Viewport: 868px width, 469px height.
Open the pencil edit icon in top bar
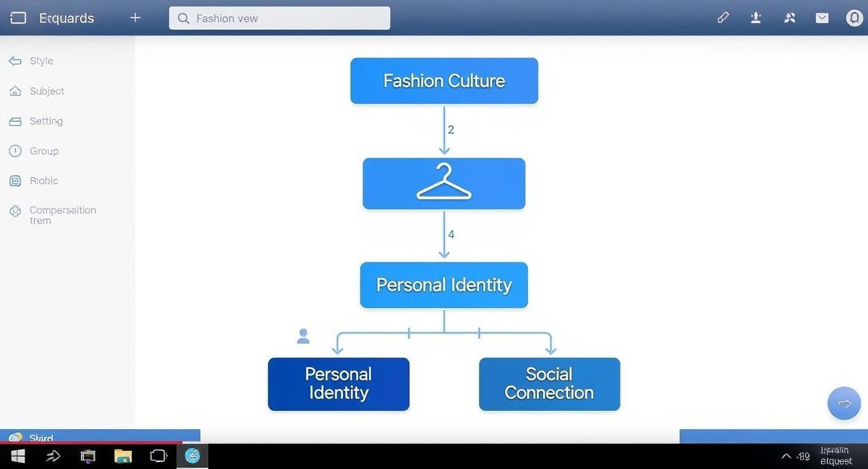(x=723, y=17)
